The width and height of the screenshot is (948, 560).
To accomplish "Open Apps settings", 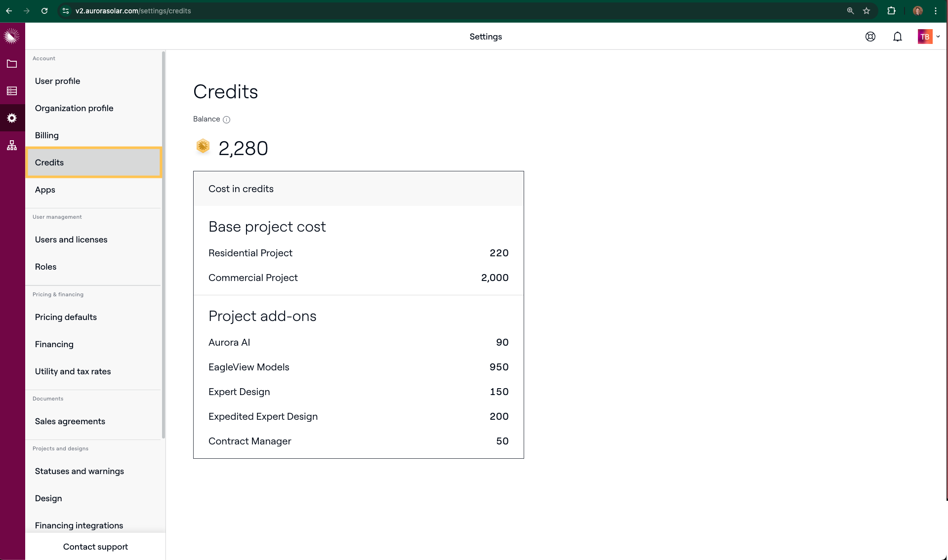I will pyautogui.click(x=93, y=190).
